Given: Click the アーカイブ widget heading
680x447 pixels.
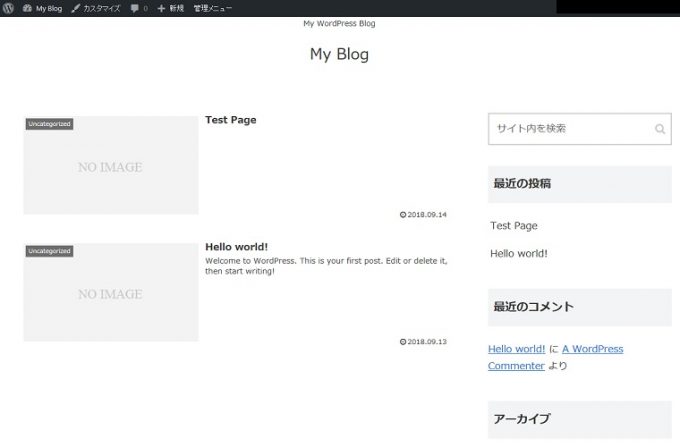Looking at the screenshot, I should pos(580,419).
